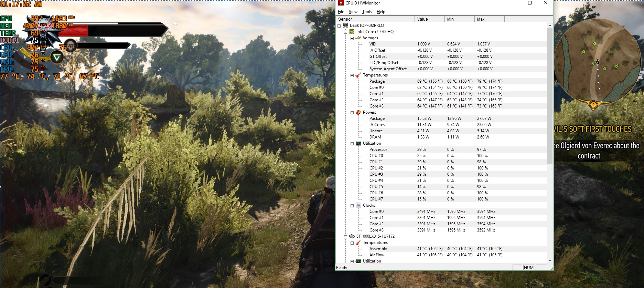This screenshot has width=644, height=288.
Task: Collapse the hard drive Temperatures section
Action: 352,243
